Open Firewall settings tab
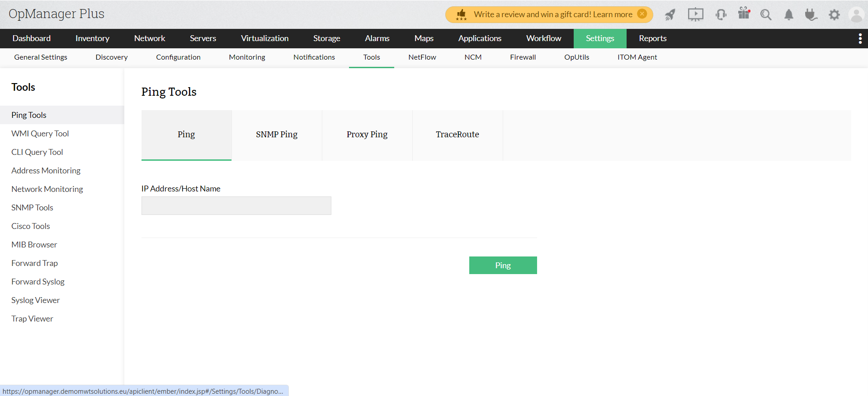Viewport: 868px width, 396px height. point(523,57)
